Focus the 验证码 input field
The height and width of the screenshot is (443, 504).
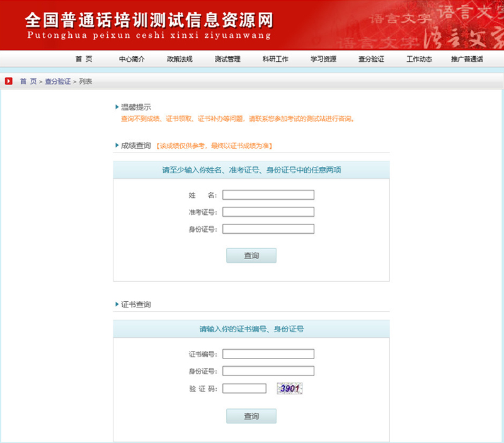tap(244, 388)
